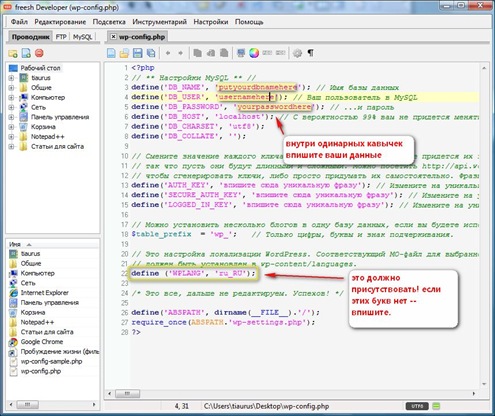Close the wp-config.php editor tab
The height and width of the screenshot is (416, 495).
tap(113, 37)
